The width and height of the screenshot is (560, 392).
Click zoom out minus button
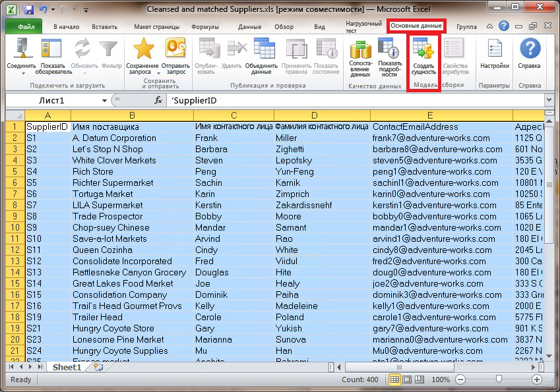pos(460,379)
